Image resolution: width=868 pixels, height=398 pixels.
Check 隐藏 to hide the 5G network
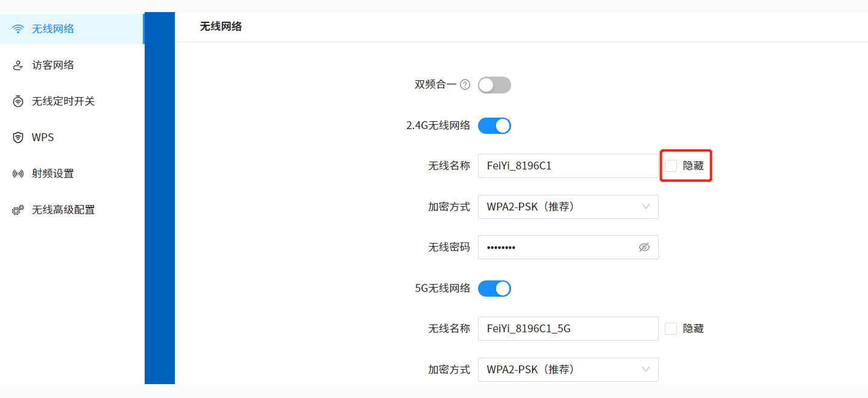point(671,328)
